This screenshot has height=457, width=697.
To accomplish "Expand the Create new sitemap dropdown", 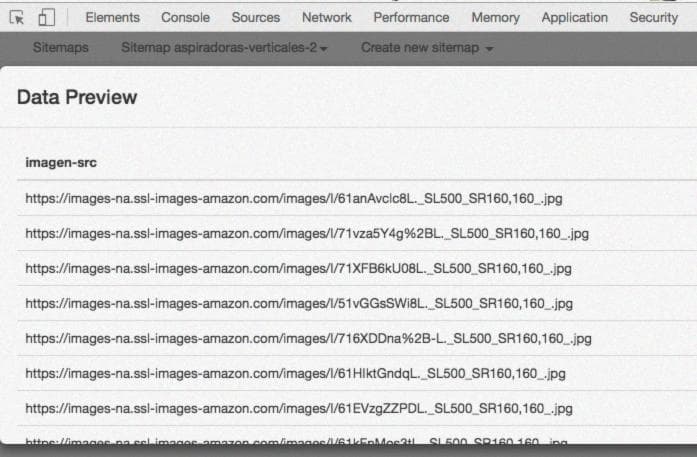I will point(427,48).
